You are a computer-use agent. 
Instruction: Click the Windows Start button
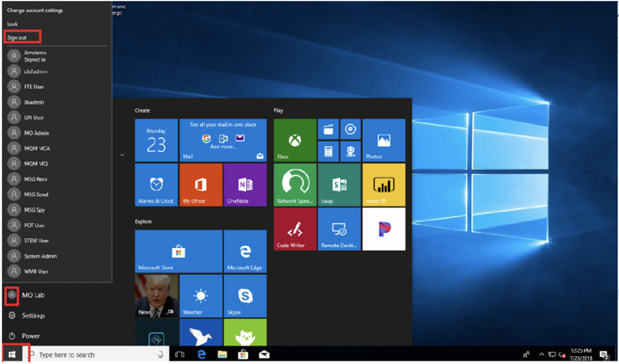coord(12,355)
